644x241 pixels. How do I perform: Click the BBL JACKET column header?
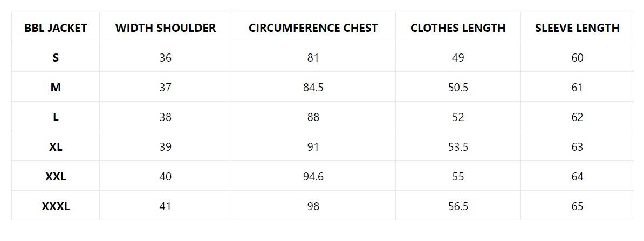click(56, 28)
